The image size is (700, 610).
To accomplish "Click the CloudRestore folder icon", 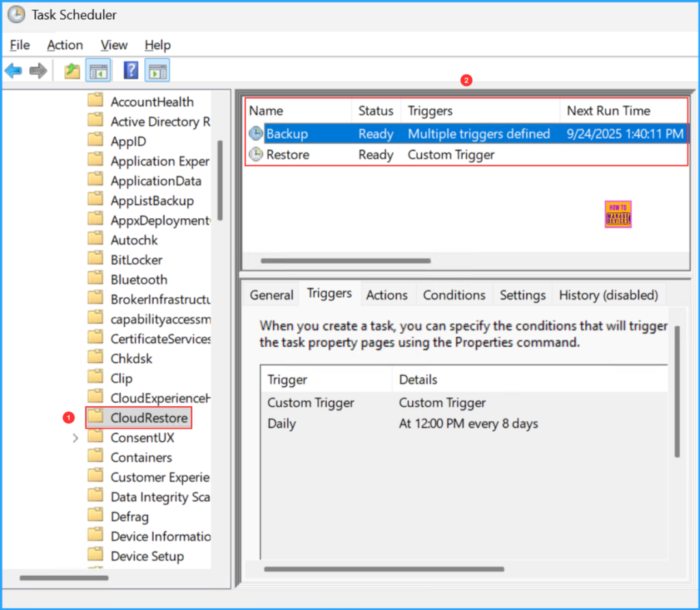I will point(96,416).
